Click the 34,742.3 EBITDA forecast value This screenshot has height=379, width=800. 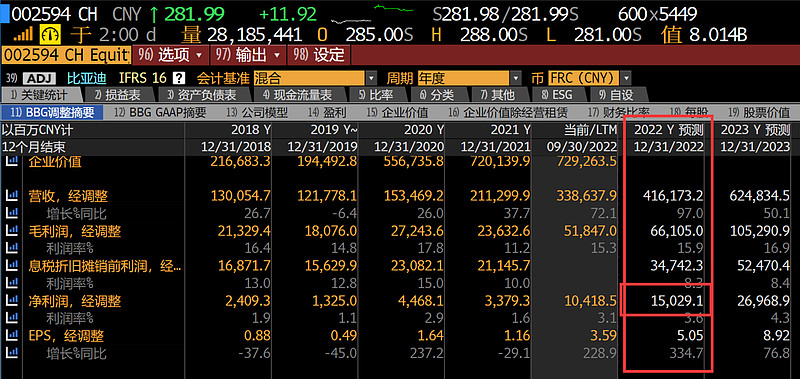[x=677, y=266]
